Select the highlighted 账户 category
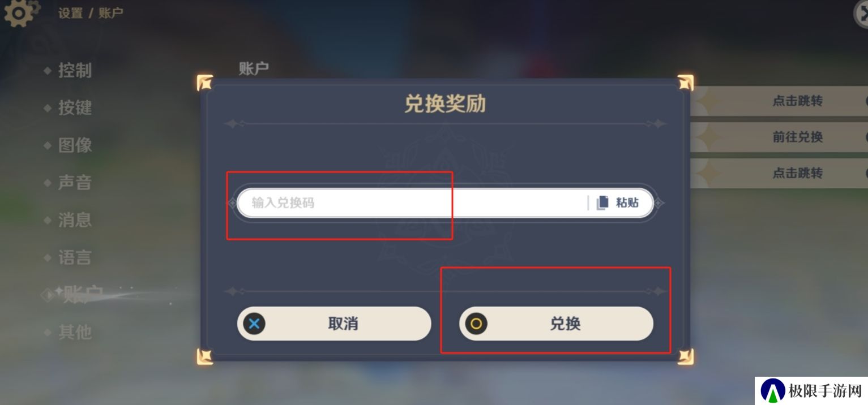The height and width of the screenshot is (405, 868). click(83, 294)
